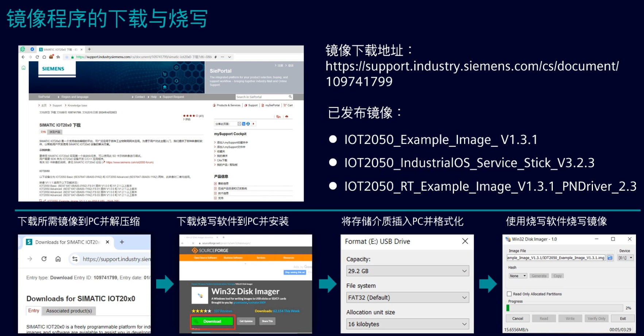Click the Generate hash button
Viewport: 644px width, 336px height.
[x=539, y=276]
